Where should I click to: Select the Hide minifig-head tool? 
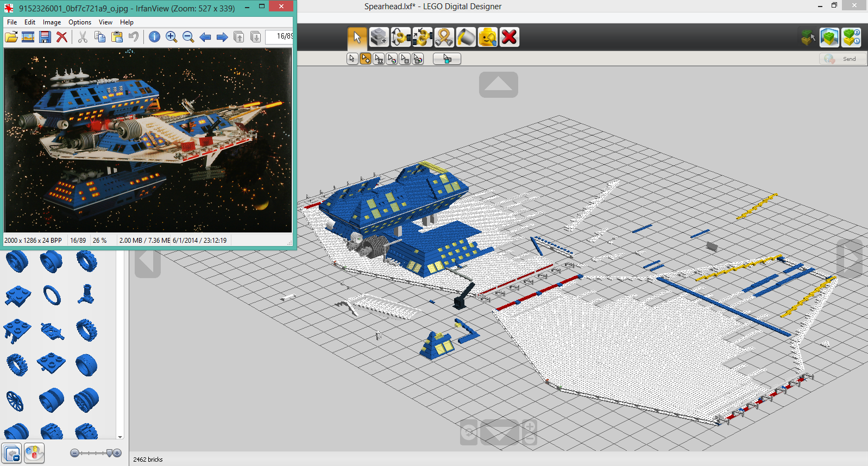click(x=488, y=37)
